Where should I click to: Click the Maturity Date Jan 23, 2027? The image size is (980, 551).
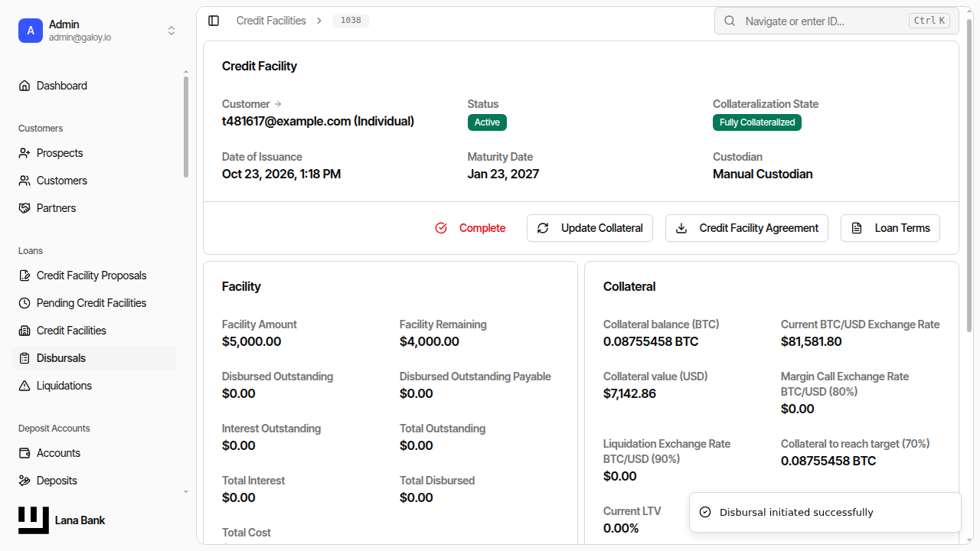(503, 174)
